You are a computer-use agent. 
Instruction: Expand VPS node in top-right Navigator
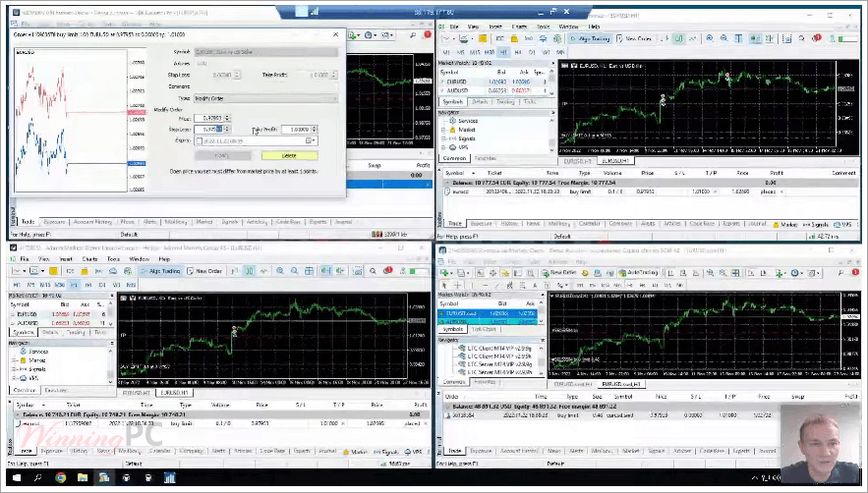point(443,147)
